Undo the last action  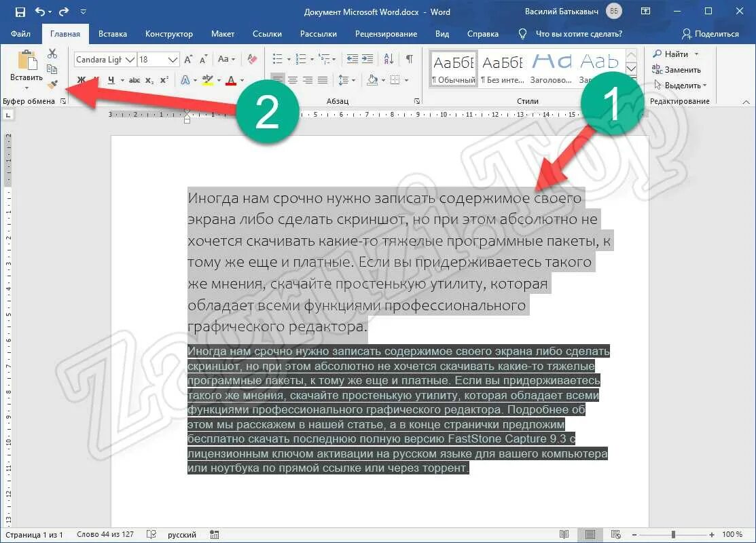(x=40, y=12)
